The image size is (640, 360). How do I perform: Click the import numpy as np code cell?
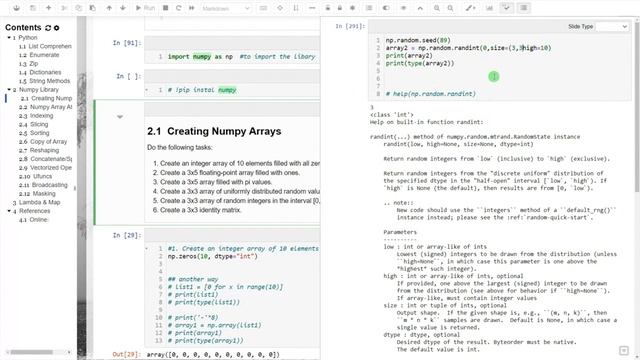232,57
